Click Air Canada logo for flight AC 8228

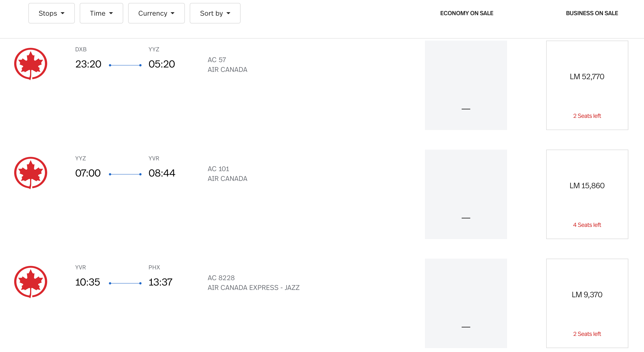(x=31, y=282)
